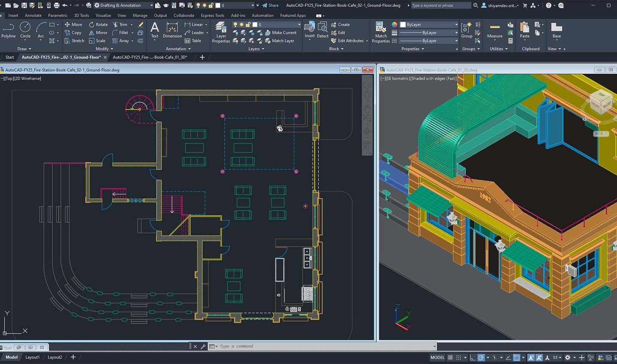This screenshot has height=364, width=617.
Task: Click the Insert block tool
Action: click(x=310, y=30)
